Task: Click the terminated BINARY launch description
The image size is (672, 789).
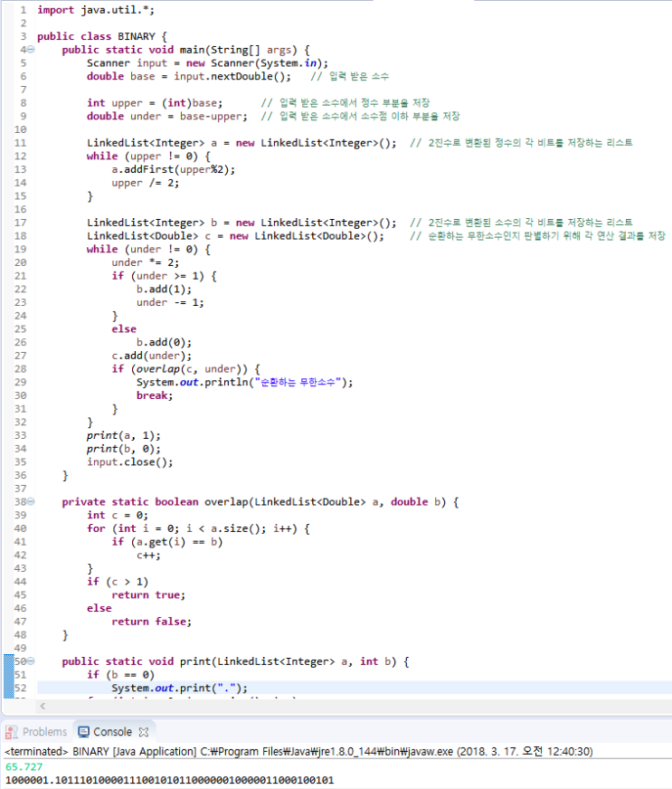Action: [x=271, y=751]
